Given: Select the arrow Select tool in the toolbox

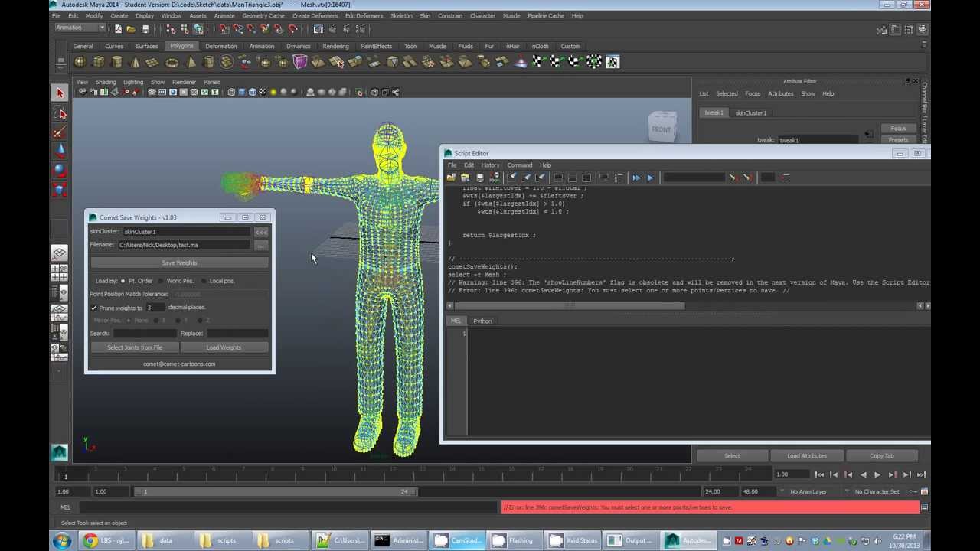Looking at the screenshot, I should 60,93.
